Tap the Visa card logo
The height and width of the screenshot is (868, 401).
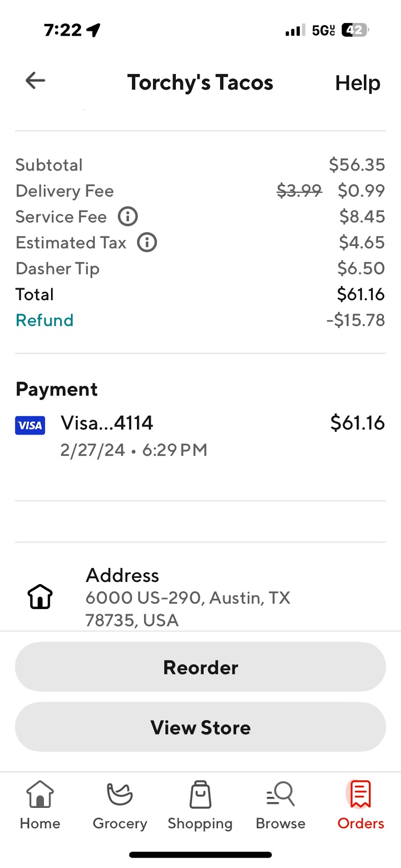click(x=30, y=425)
